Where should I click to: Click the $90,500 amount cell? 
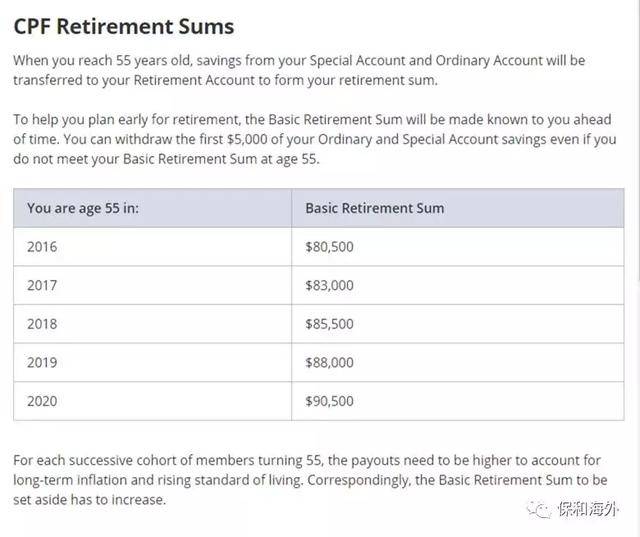click(329, 401)
